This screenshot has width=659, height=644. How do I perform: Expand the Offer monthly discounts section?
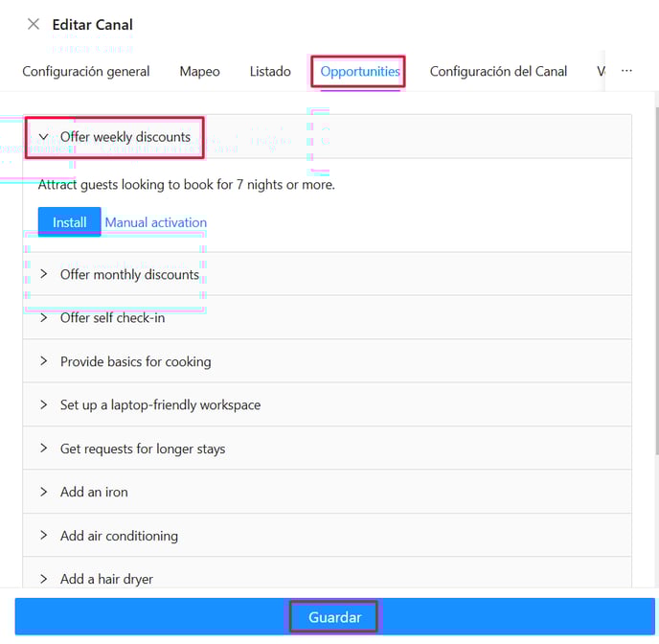pos(44,274)
